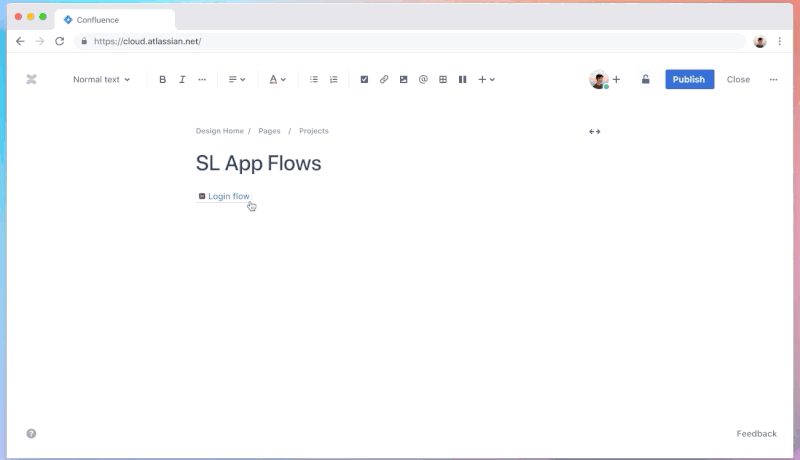Go forward in browser
This screenshot has width=800, height=460.
40,41
